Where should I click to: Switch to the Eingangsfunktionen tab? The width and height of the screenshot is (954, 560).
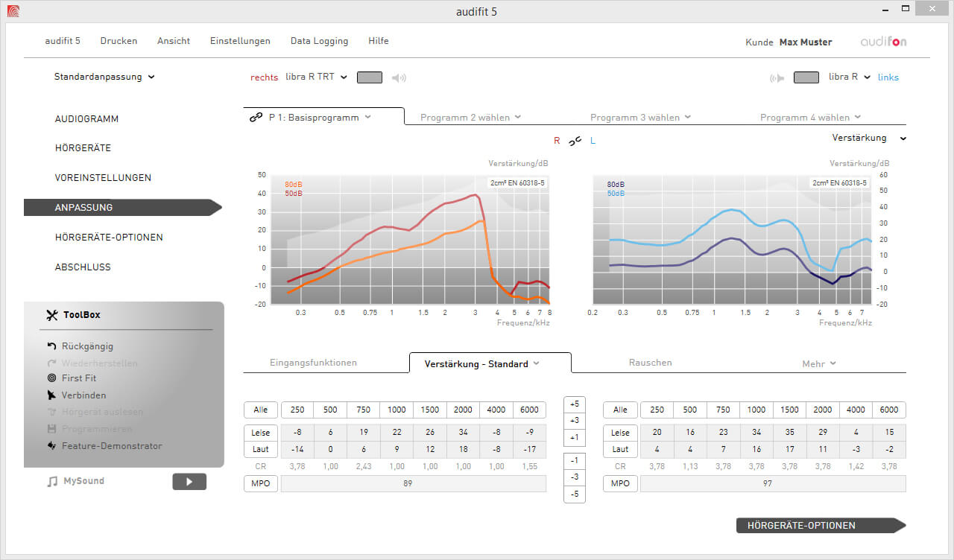313,363
